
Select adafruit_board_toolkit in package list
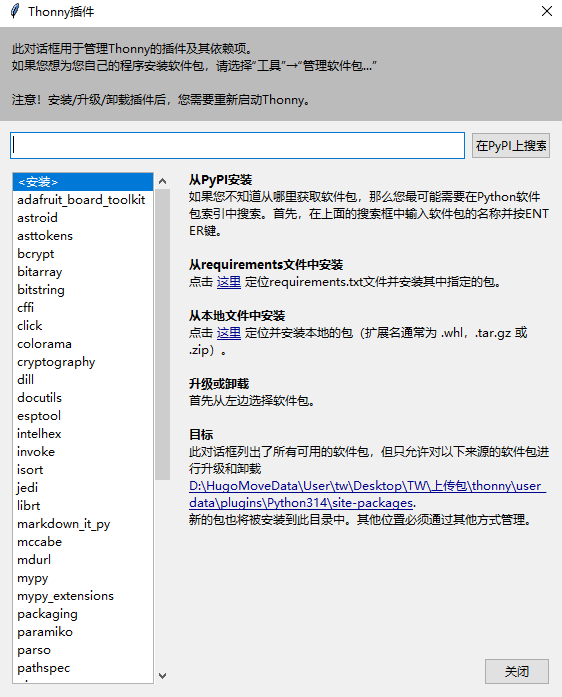click(83, 200)
